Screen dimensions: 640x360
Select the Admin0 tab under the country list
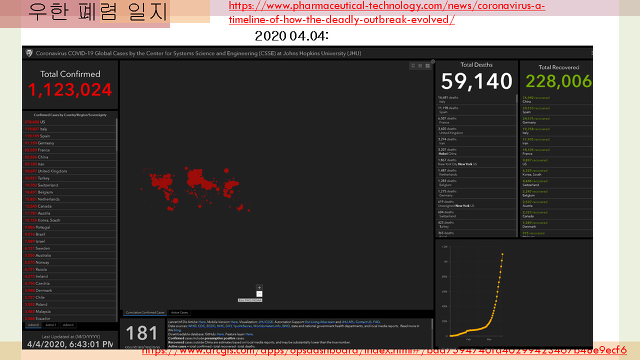33,325
